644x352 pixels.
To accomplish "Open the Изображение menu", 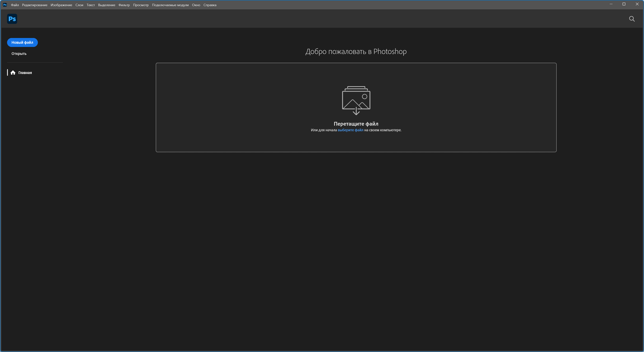I will pyautogui.click(x=61, y=5).
